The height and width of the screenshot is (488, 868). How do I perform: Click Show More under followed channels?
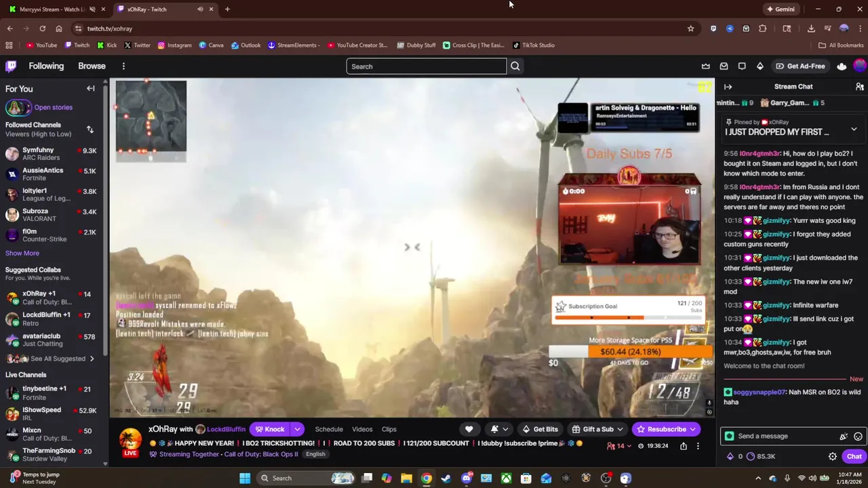click(22, 253)
